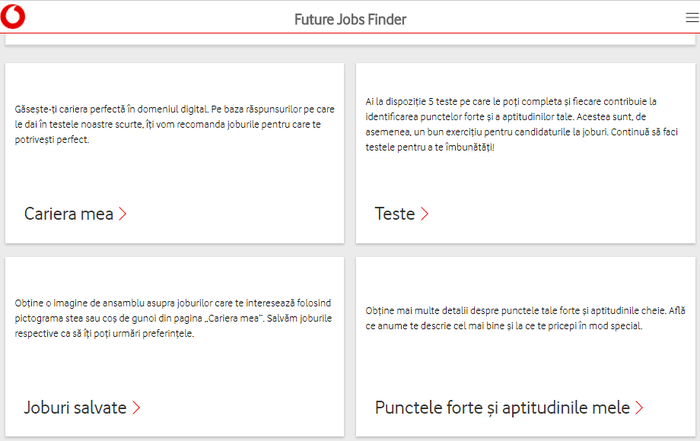Click the red chevron next to Teste
The image size is (700, 441).
coord(425,213)
